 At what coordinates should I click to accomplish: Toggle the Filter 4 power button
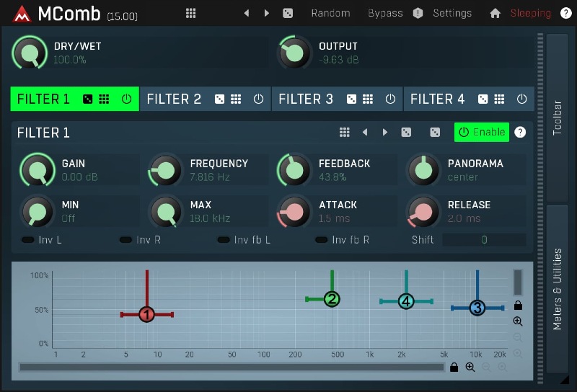[x=521, y=99]
